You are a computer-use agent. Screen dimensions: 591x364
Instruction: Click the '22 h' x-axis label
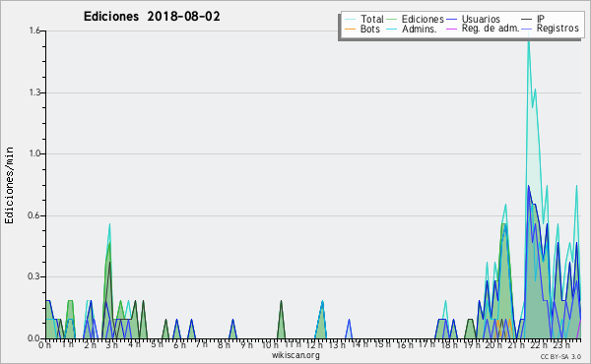(539, 345)
